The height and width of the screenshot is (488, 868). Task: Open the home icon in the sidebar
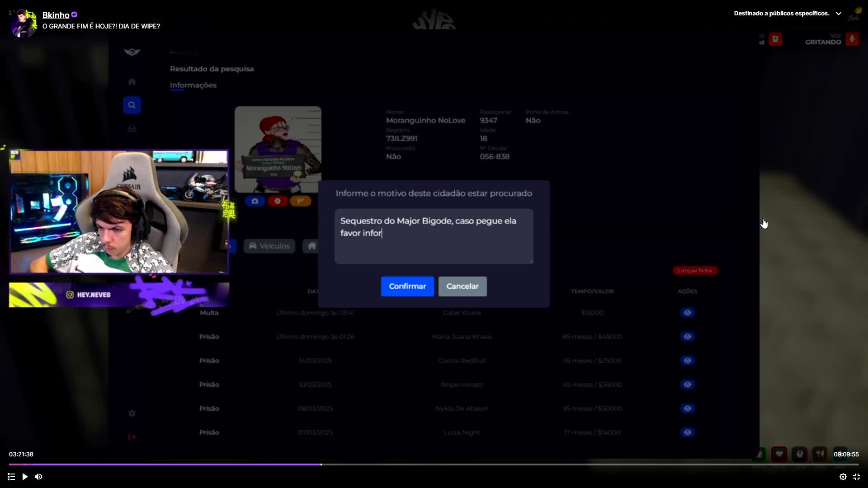point(132,82)
